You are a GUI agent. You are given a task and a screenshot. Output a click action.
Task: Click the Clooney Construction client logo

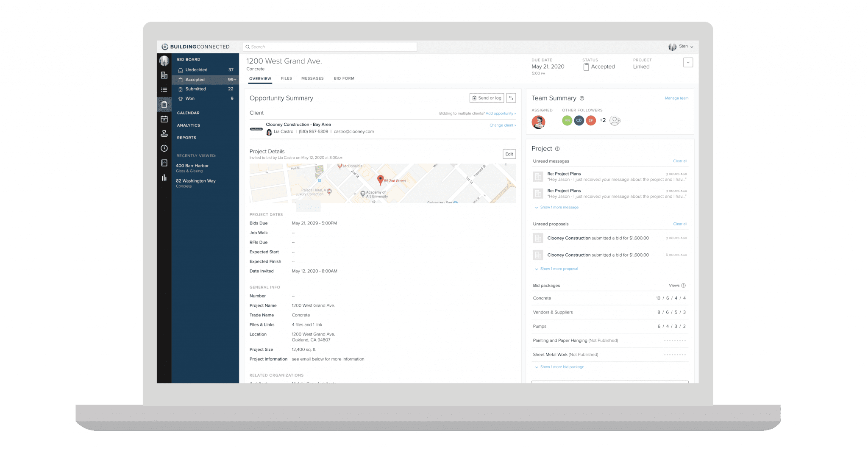coord(256,129)
